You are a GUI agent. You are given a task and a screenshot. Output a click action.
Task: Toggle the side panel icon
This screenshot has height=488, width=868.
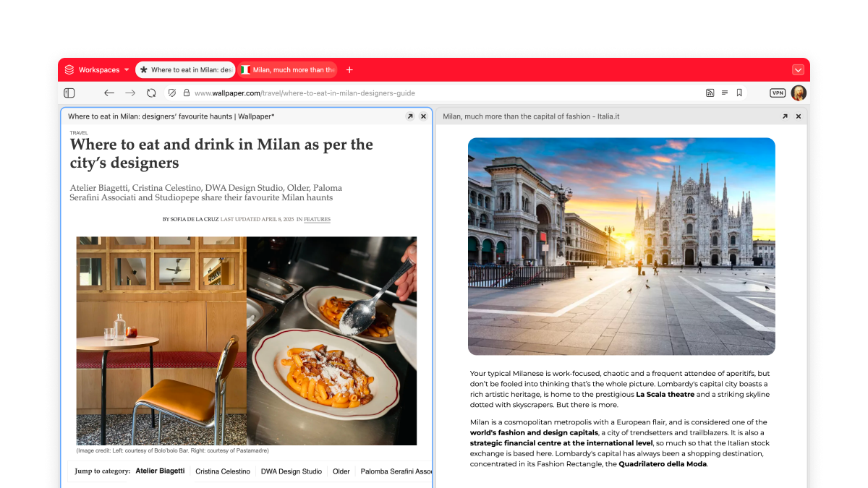point(69,93)
